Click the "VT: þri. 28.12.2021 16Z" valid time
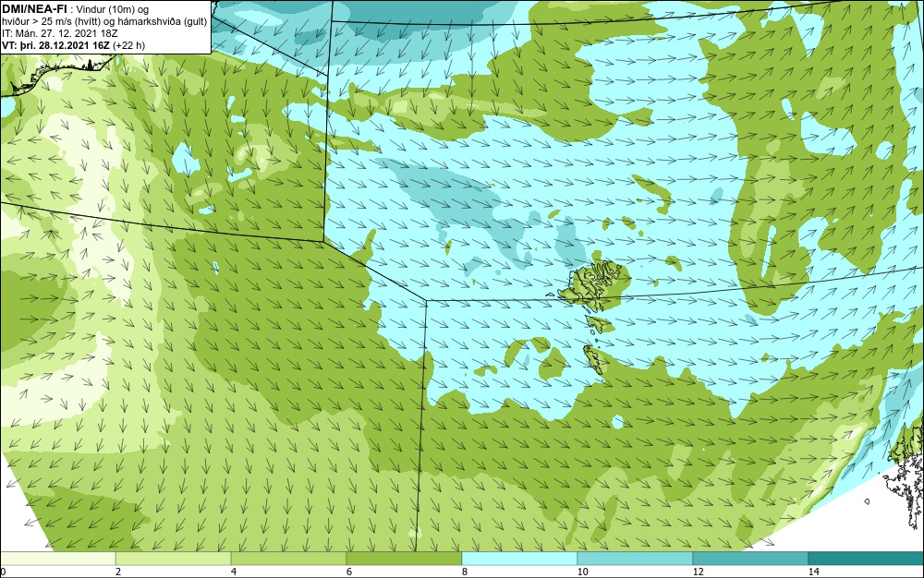Image resolution: width=924 pixels, height=578 pixels. 55,45
